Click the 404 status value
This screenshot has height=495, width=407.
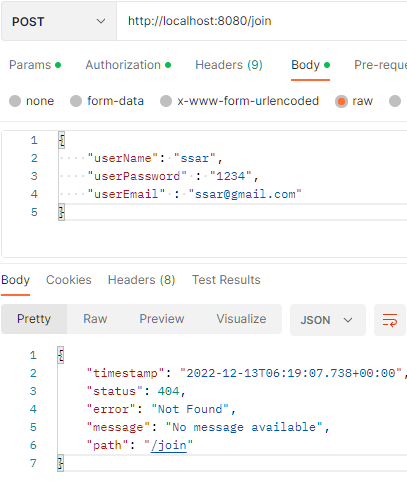coord(168,391)
